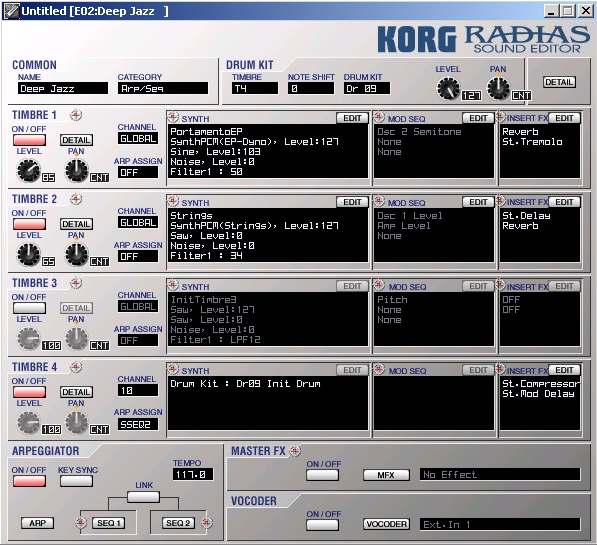Turn off the Arpeggiator ON/OFF button
This screenshot has width=597, height=545.
pos(29,481)
